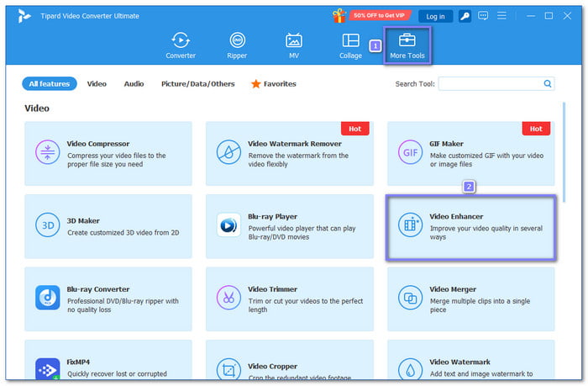Filter tools by Audio category
Screen dimensions: 588x386
pos(134,84)
